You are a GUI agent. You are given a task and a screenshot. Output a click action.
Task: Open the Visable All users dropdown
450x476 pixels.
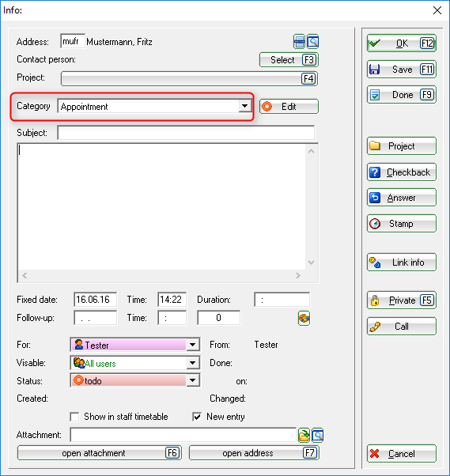point(192,362)
